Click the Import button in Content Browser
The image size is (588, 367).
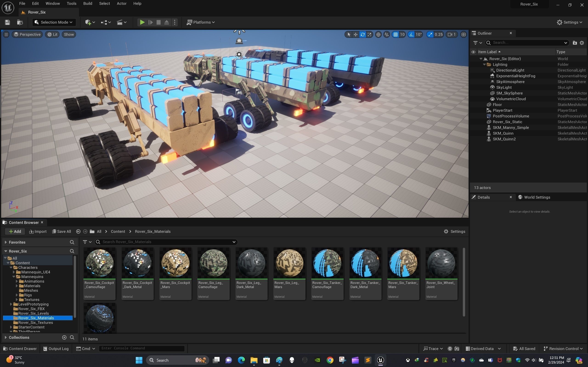38,232
